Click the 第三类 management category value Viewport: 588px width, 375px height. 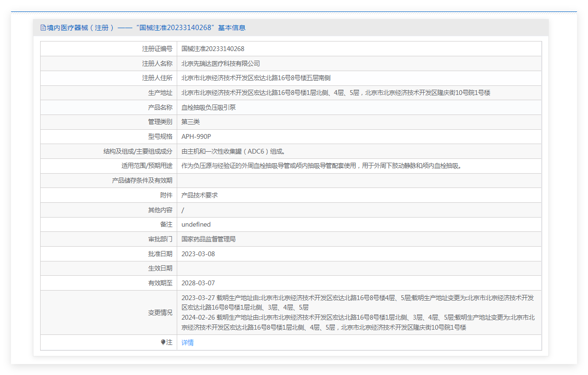tap(191, 122)
